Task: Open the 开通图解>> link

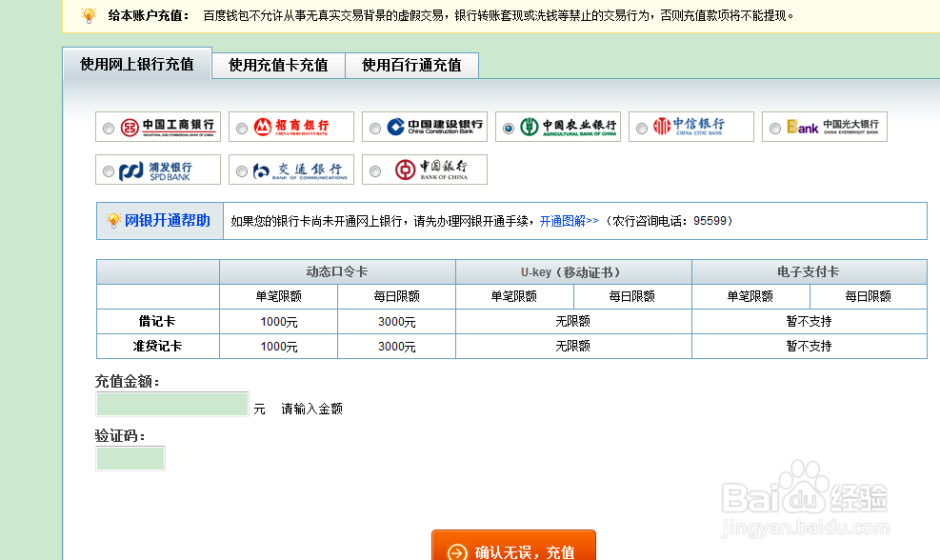Action: (569, 221)
